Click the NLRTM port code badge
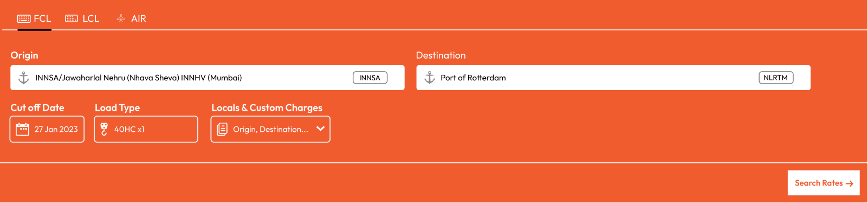868x203 pixels. (x=776, y=78)
